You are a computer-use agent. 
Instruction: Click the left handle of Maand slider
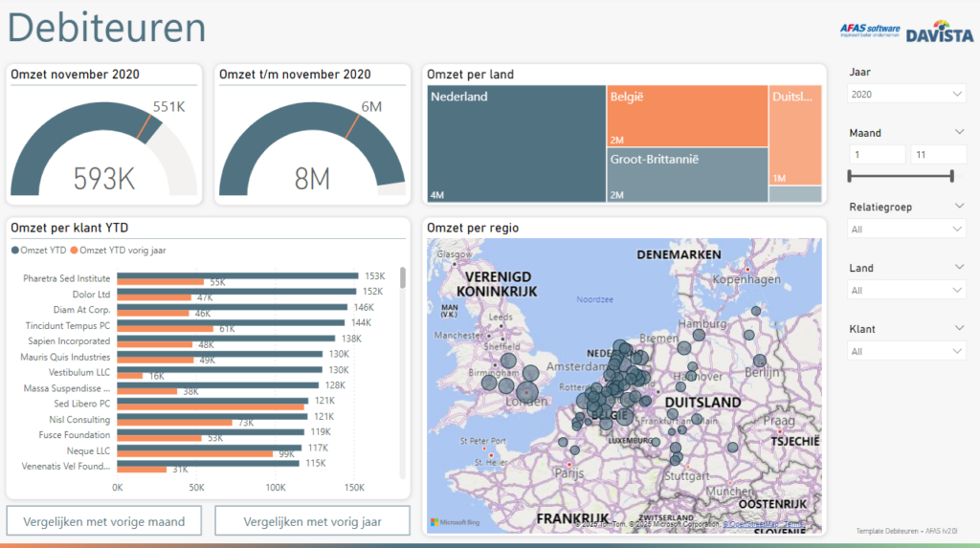[x=850, y=176]
